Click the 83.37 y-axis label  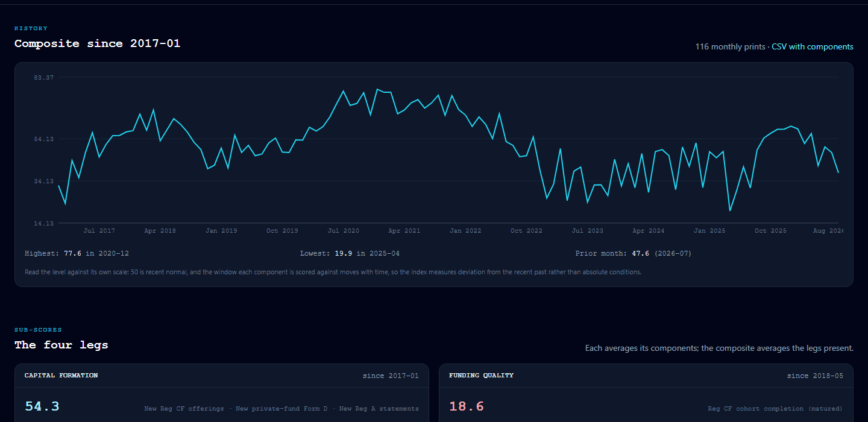pos(43,78)
